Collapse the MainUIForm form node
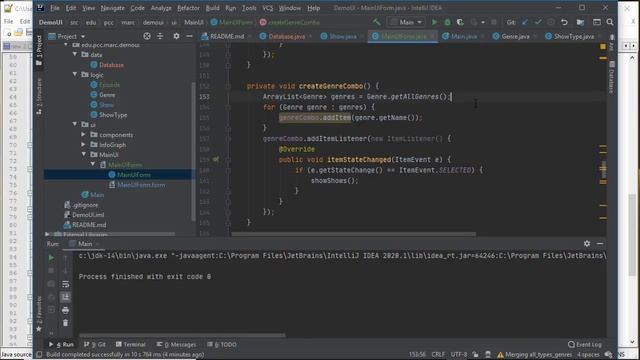The width and height of the screenshot is (640, 360). pyautogui.click(x=93, y=164)
